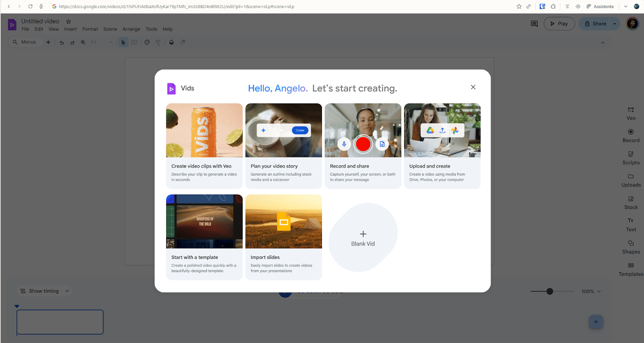Open the comment history icon

click(534, 24)
